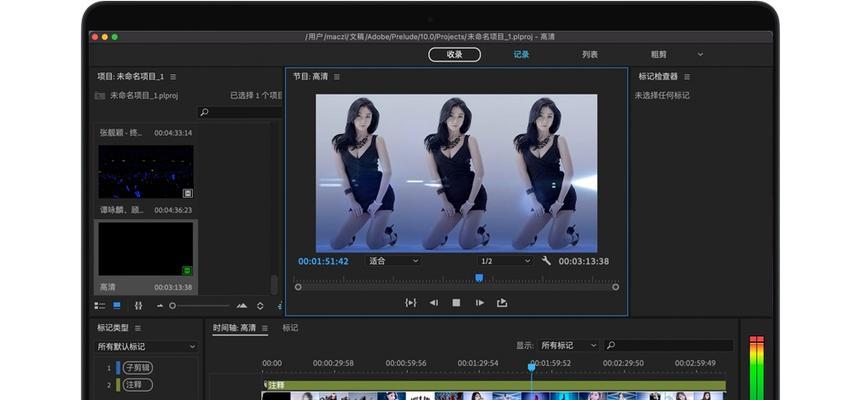Click the olive swatch beside 注释
The height and width of the screenshot is (400, 861).
pos(118,385)
